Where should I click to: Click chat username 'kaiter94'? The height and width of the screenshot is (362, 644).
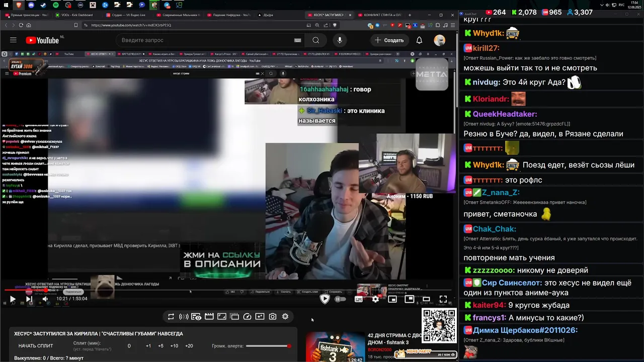point(489,305)
